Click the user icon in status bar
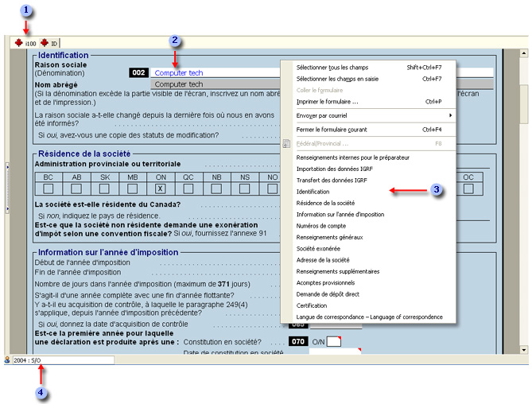 click(7, 360)
